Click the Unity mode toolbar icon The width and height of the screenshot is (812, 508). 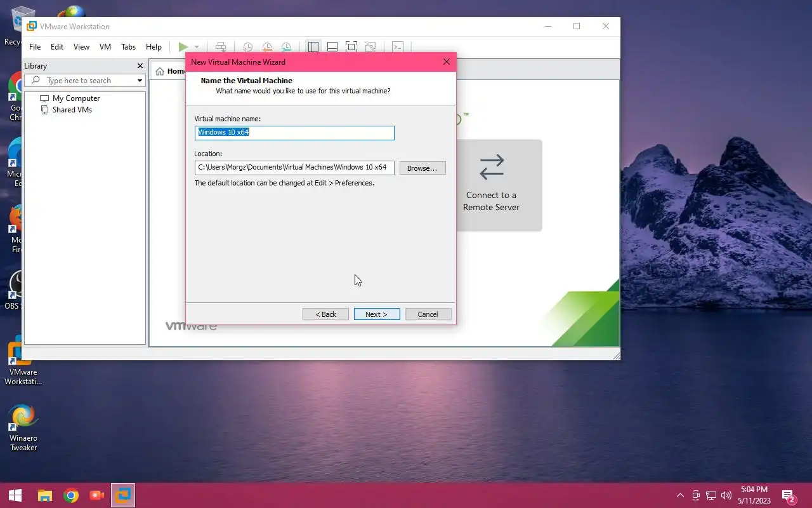pyautogui.click(x=370, y=47)
